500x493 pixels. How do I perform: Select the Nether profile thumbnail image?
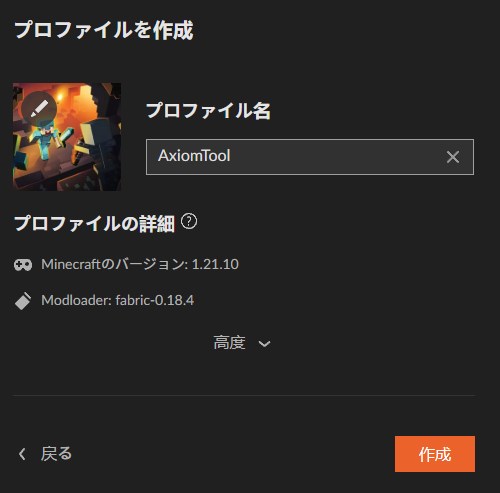pyautogui.click(x=67, y=137)
